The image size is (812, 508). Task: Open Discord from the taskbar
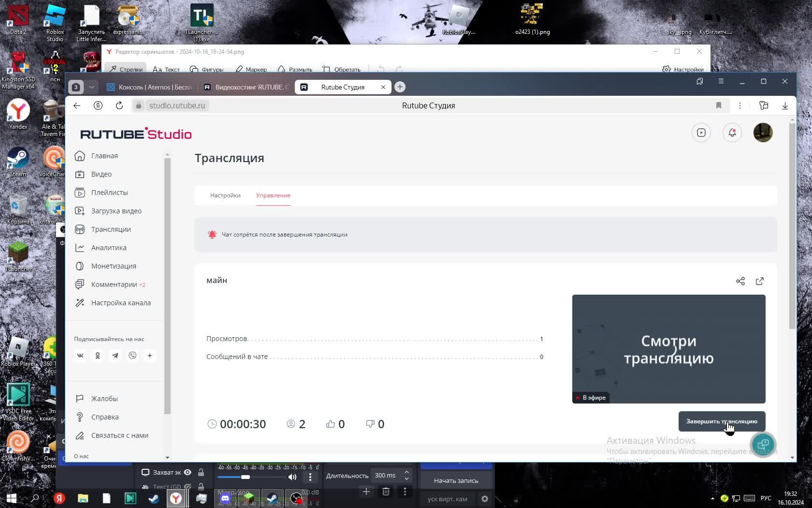coord(225,498)
